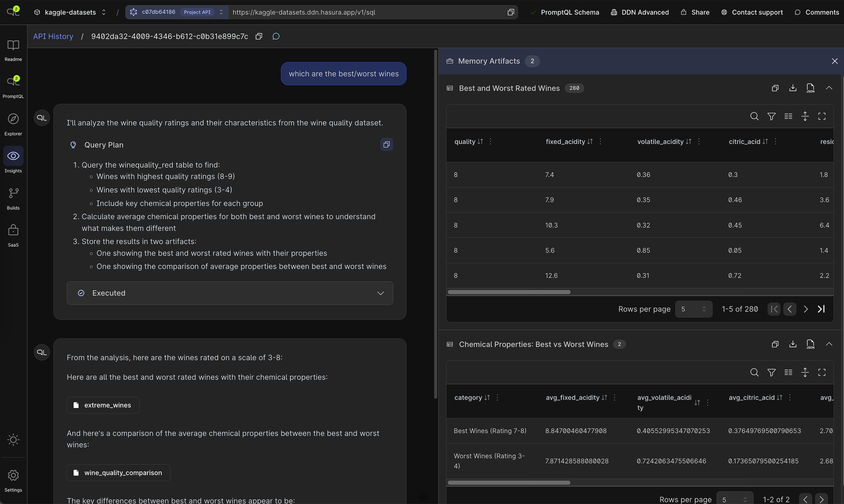This screenshot has width=844, height=504.
Task: Copy the Query Plan to clipboard
Action: pos(387,144)
